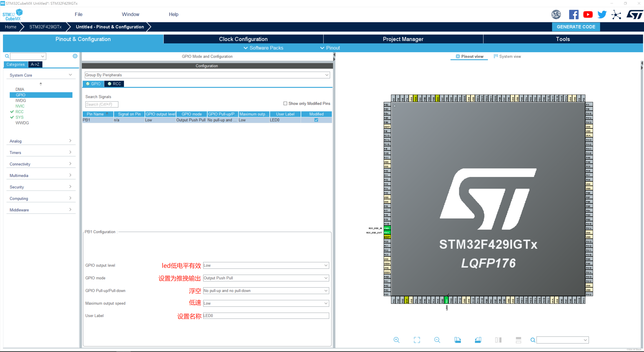Uncheck the Modified checkbox for PB1

click(x=316, y=120)
